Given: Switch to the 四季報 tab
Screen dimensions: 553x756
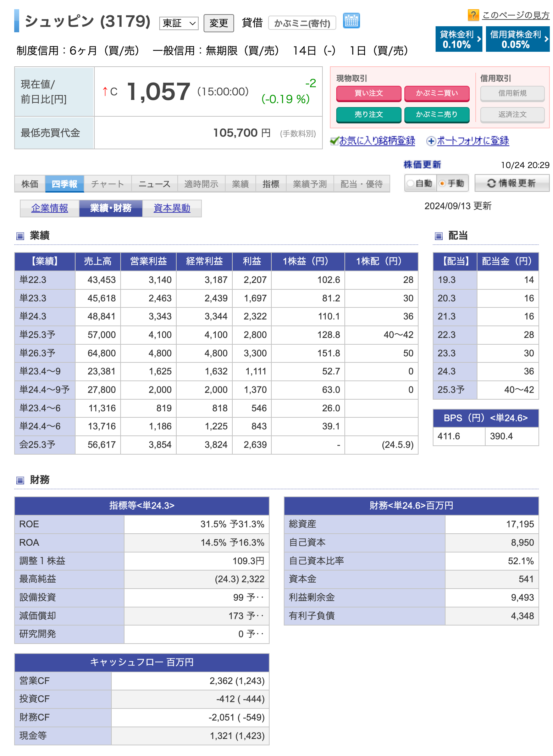Looking at the screenshot, I should [x=65, y=184].
